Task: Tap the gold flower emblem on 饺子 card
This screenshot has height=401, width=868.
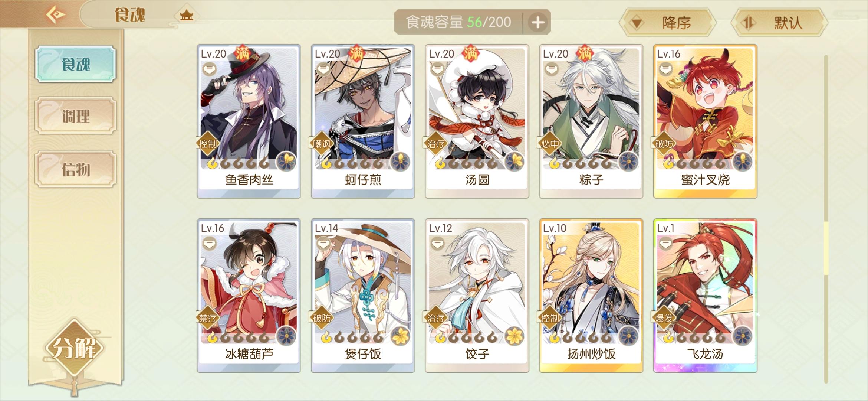Action: [x=514, y=336]
